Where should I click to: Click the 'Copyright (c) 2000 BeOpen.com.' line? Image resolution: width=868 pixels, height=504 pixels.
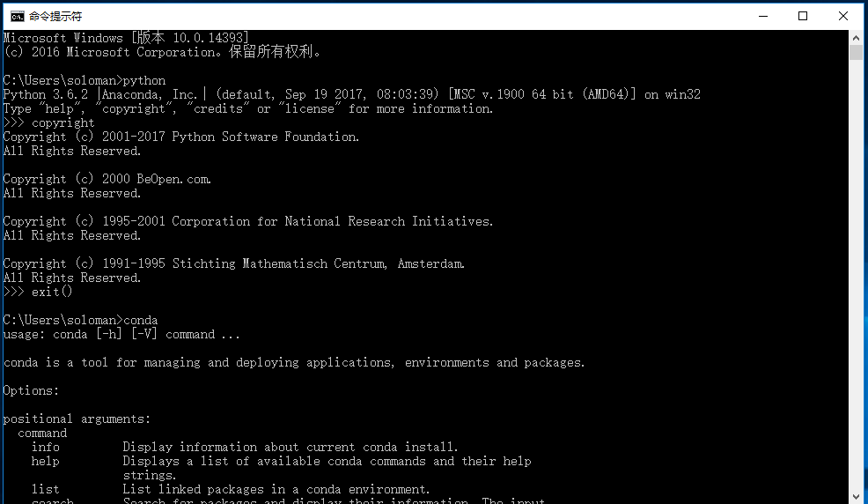pos(107,179)
